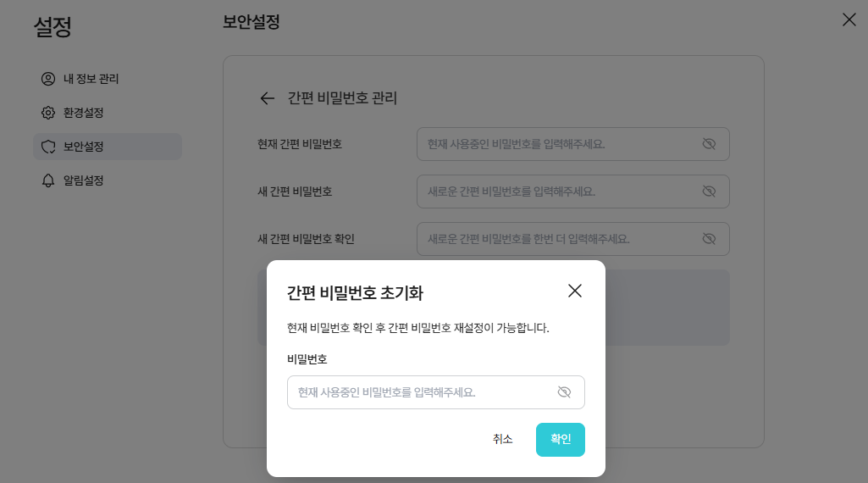
Task: Click the gear icon for 환경설정
Action: (48, 113)
